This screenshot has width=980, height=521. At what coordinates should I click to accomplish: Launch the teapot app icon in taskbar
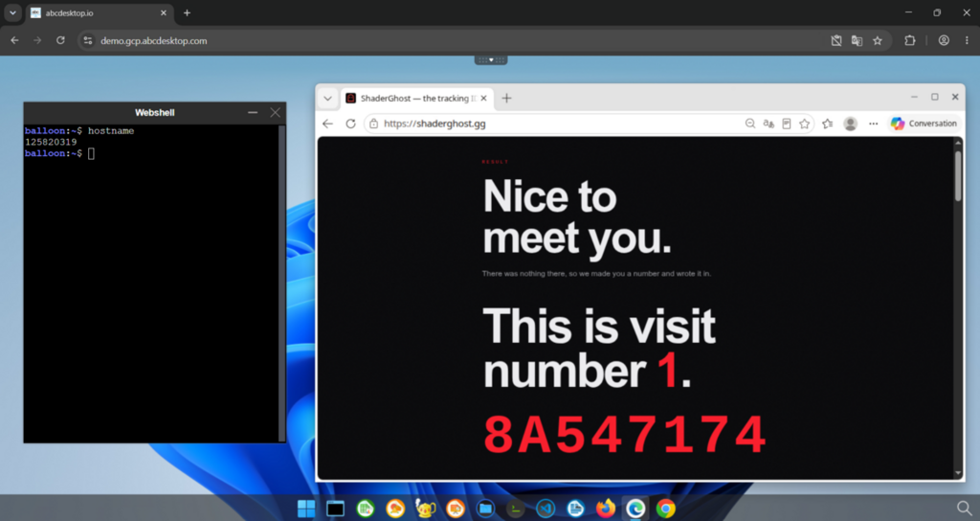tap(426, 509)
